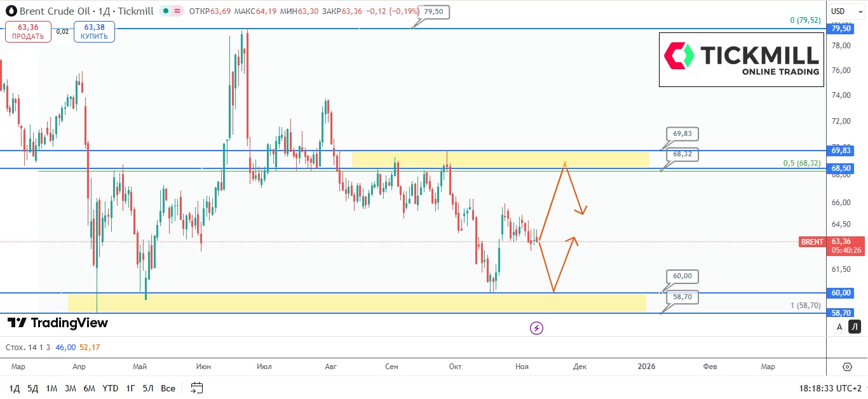Select the YTD time range tab
This screenshot has width=868, height=399.
pos(110,388)
